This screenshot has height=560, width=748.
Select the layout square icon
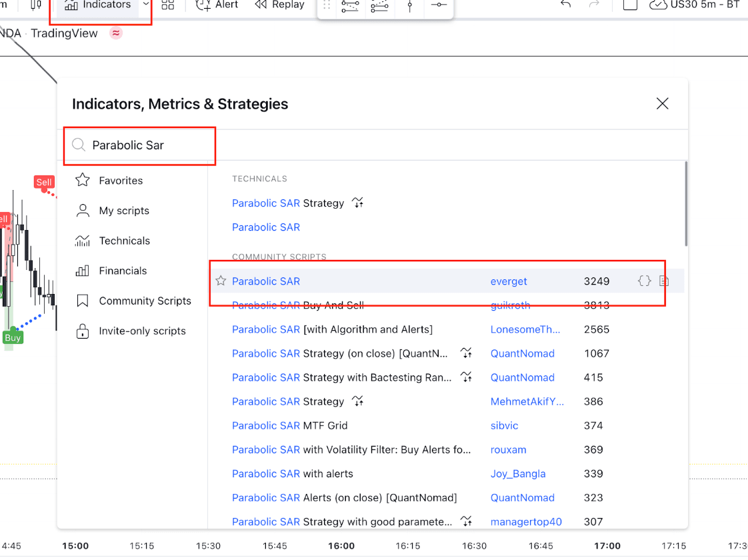tap(630, 5)
